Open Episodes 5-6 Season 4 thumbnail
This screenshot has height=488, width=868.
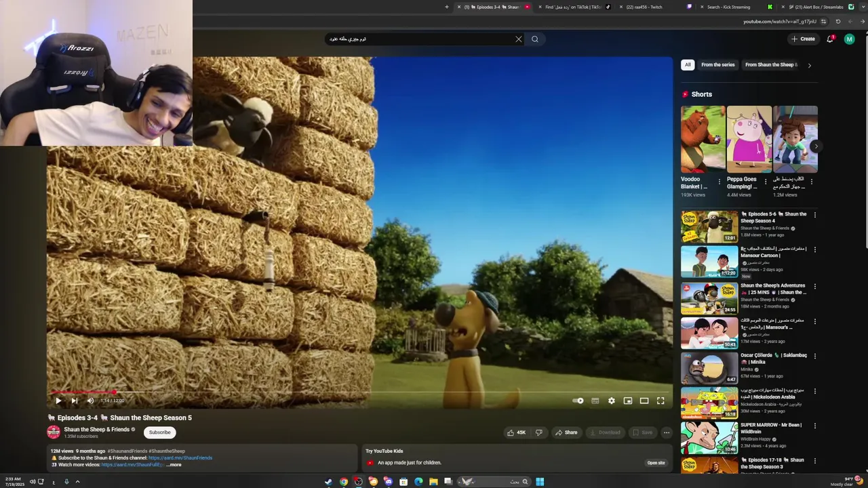point(709,226)
